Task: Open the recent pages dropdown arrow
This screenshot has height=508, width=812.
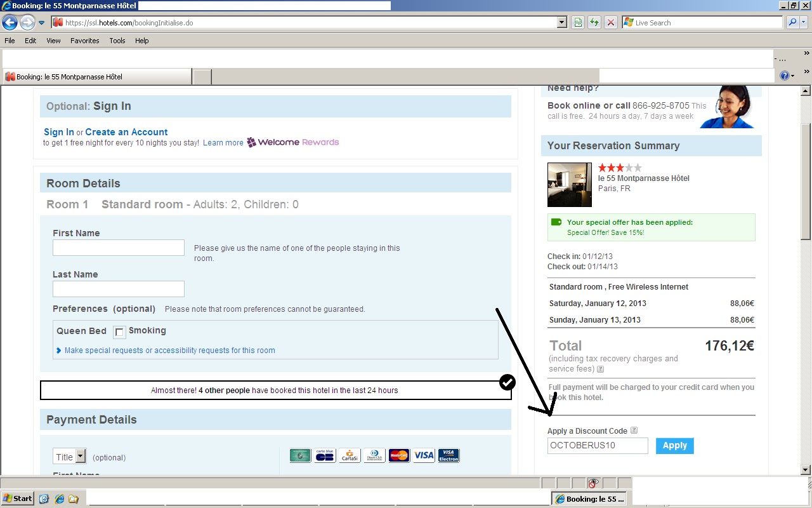Action: click(42, 23)
